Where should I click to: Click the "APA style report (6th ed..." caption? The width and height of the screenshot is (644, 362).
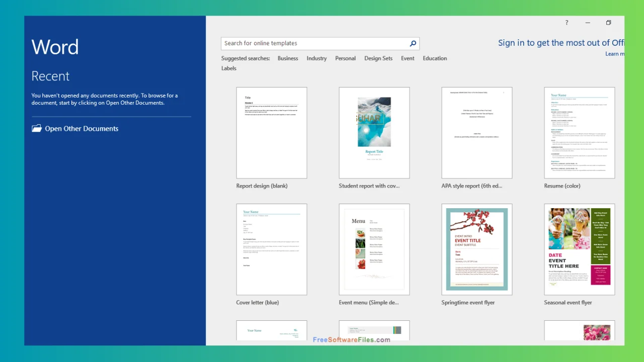tap(472, 186)
